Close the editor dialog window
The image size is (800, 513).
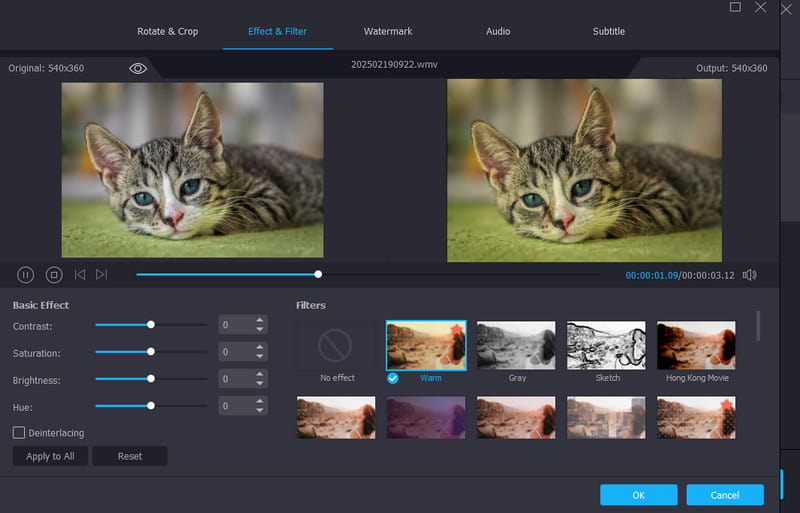click(x=760, y=7)
